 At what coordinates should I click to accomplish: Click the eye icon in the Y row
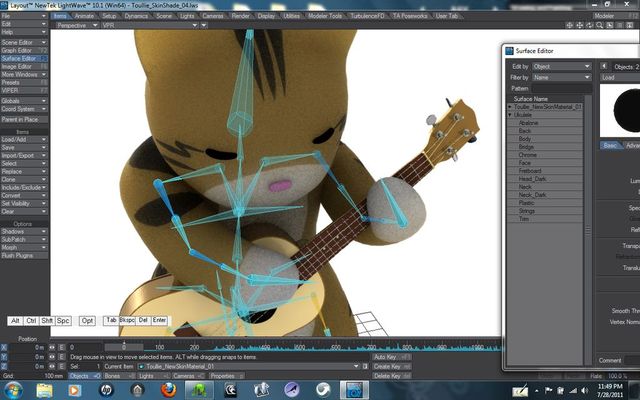click(x=52, y=357)
